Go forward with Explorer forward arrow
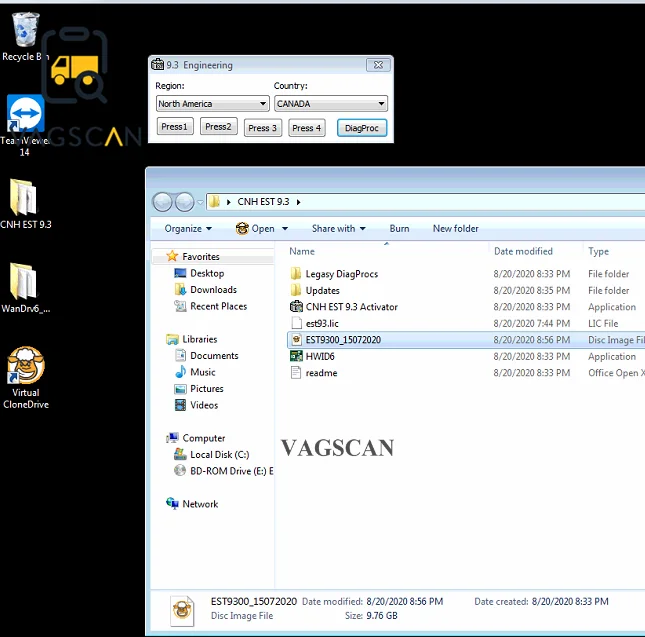The image size is (645, 637). coord(185,202)
